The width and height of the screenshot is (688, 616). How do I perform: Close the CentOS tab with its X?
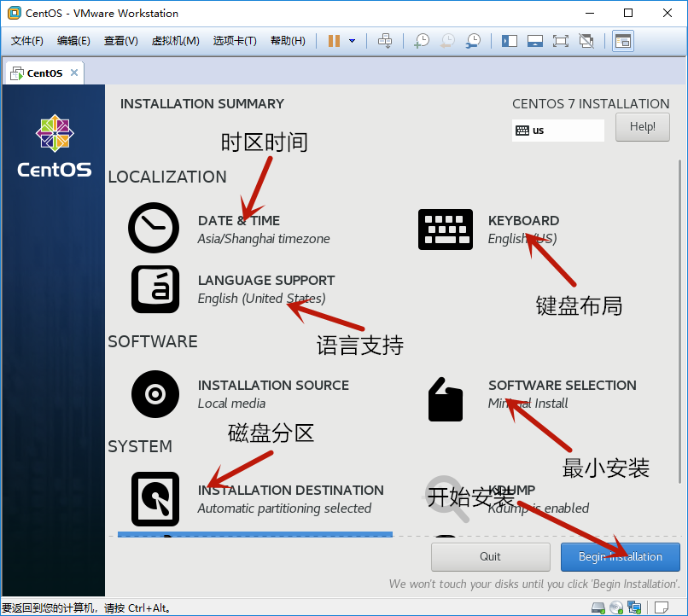(x=74, y=73)
